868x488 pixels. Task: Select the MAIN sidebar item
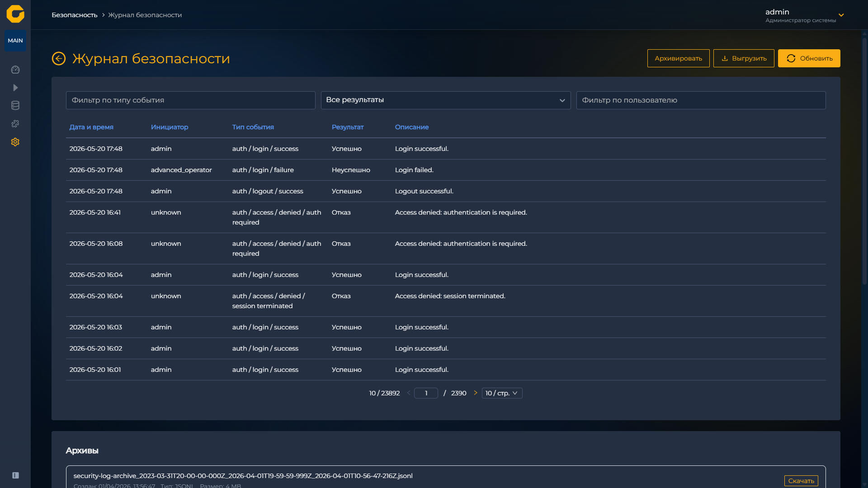[15, 41]
